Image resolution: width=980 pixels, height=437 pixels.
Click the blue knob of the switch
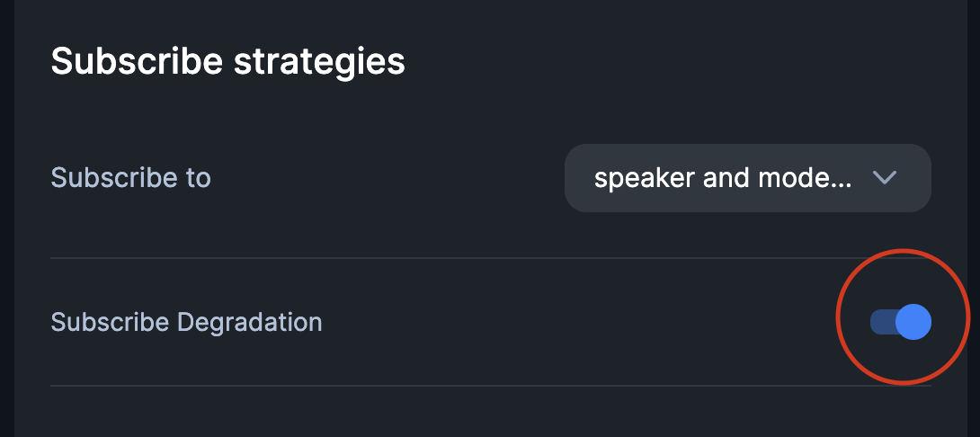pos(913,322)
